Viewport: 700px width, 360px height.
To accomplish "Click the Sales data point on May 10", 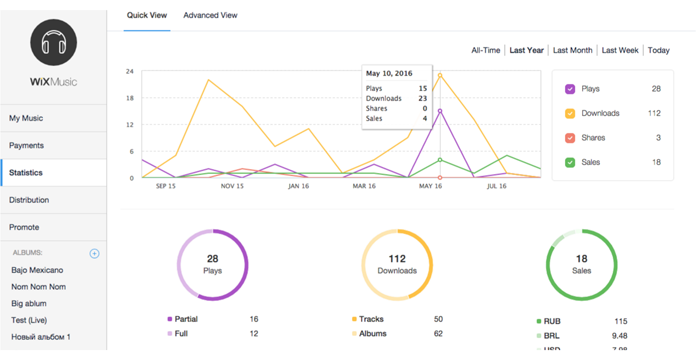I will tap(440, 160).
